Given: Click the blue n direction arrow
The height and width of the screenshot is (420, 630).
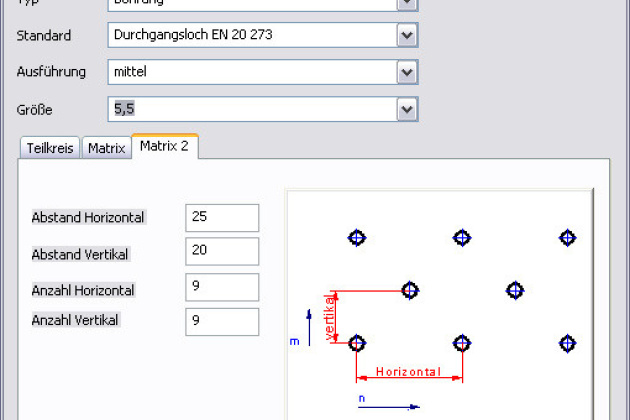Looking at the screenshot, I should tap(388, 407).
